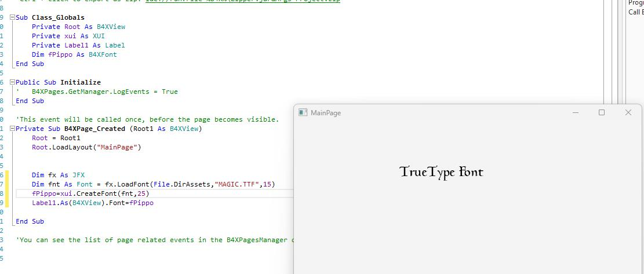Click the 'TrueType Font' label in MainPage

point(441,172)
